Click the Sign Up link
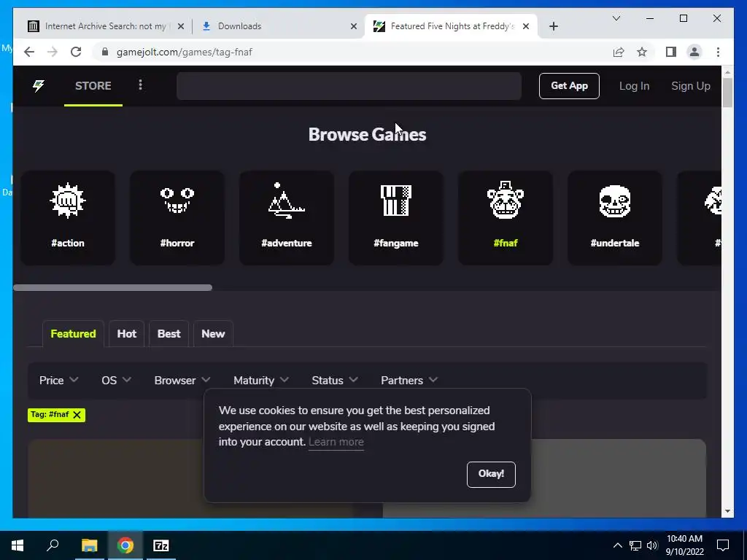 (x=690, y=86)
